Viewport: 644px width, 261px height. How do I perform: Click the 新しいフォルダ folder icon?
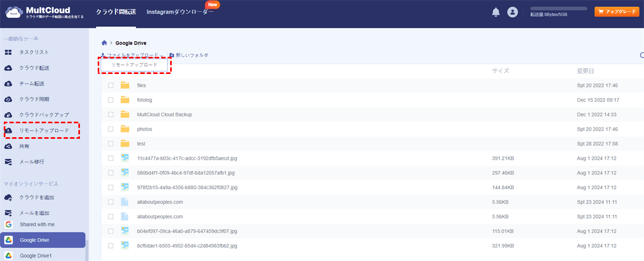(172, 55)
